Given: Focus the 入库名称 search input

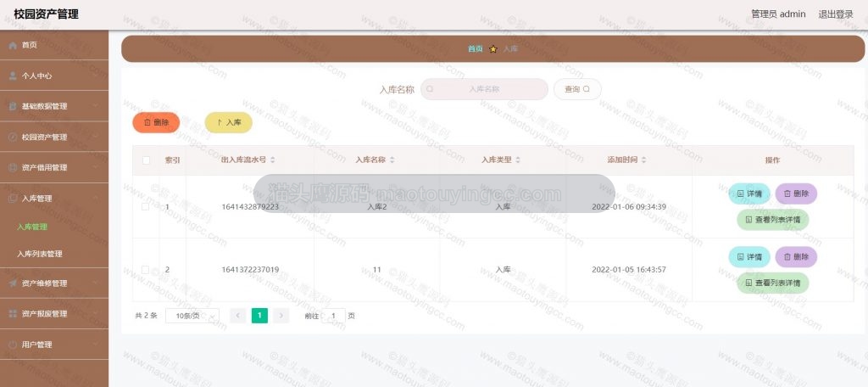Looking at the screenshot, I should (x=484, y=89).
